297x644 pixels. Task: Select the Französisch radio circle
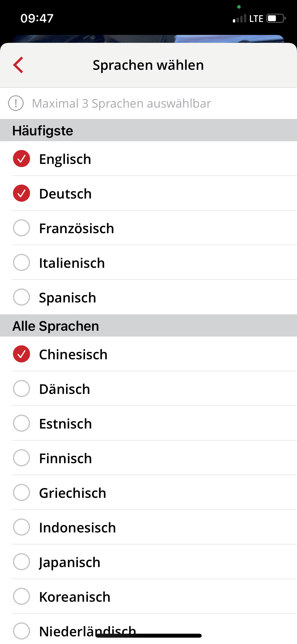[x=21, y=228]
